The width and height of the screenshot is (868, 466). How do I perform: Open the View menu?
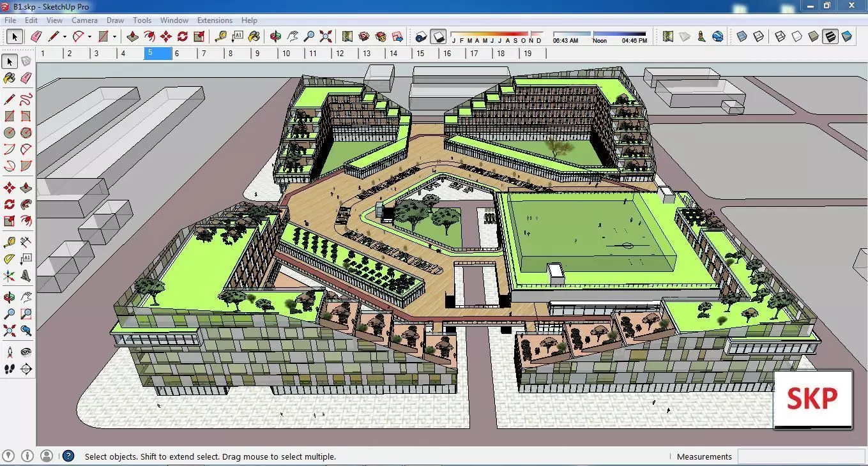(x=54, y=20)
